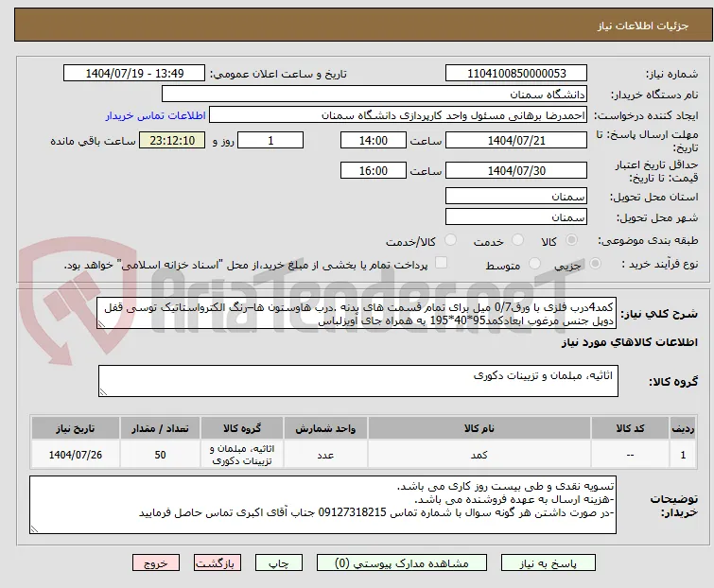Select the کالا radio button

(571, 240)
